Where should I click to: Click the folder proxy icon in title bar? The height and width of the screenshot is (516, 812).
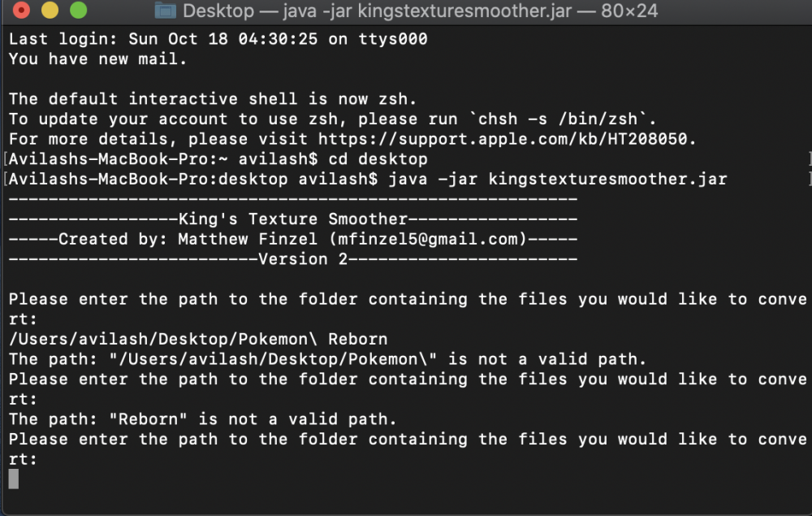(165, 11)
